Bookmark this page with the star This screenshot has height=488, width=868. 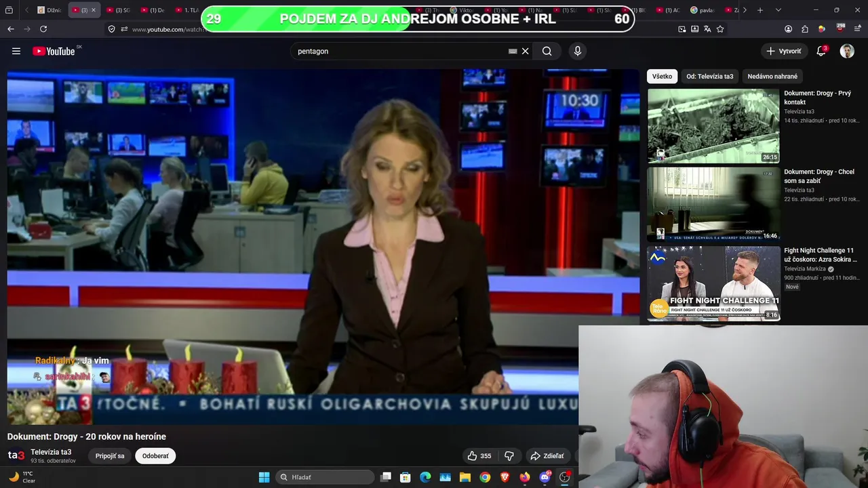point(720,29)
